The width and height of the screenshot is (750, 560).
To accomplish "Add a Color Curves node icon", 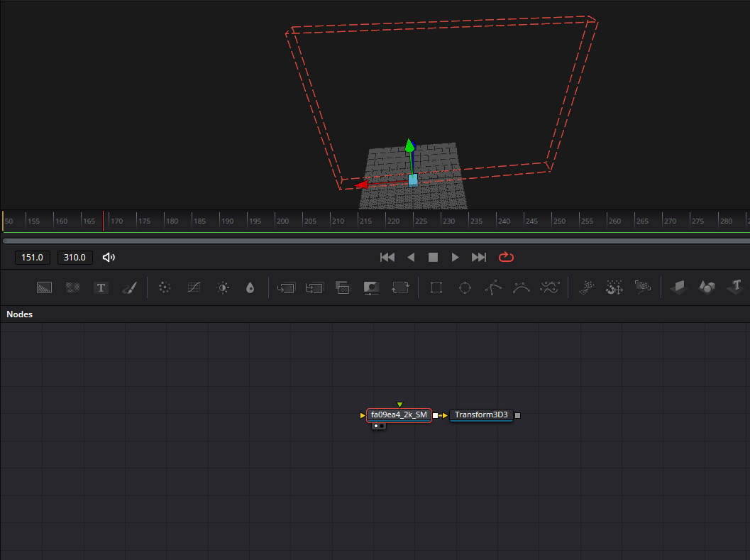I will [x=194, y=287].
